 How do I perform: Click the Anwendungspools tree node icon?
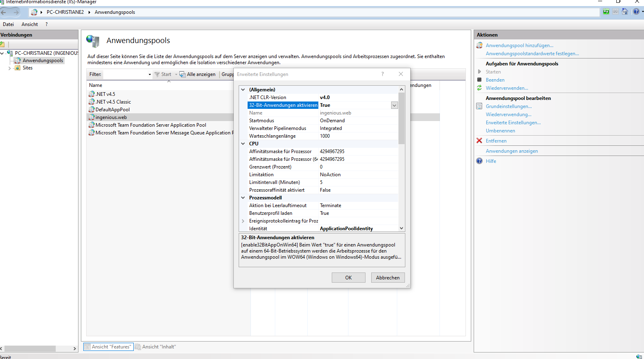pos(17,61)
